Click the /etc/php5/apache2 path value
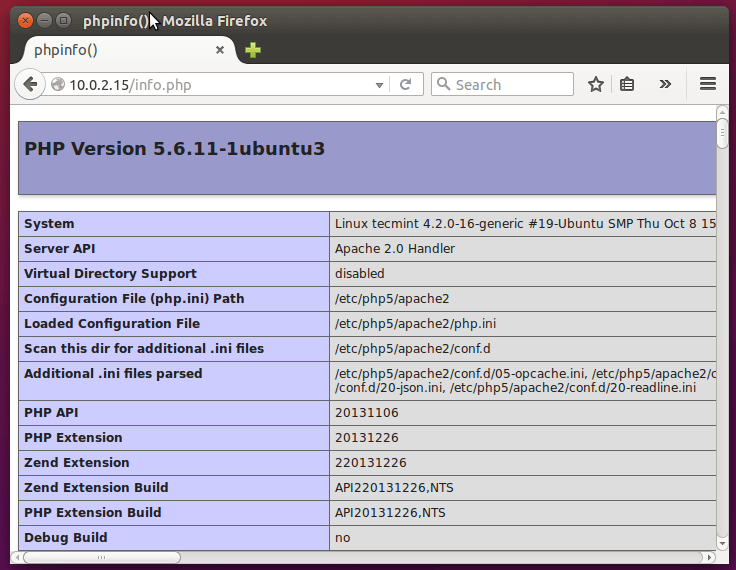This screenshot has width=736, height=570. click(392, 299)
